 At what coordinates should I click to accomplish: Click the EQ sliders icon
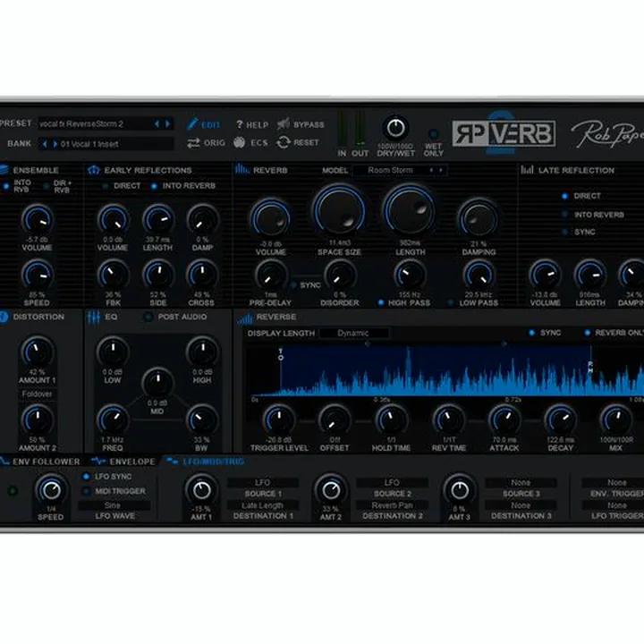[x=93, y=317]
